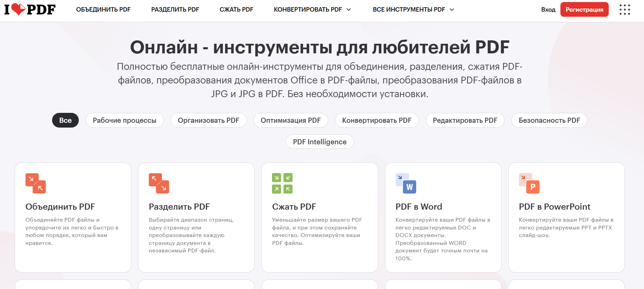Click the PDF в Word icon
Image resolution: width=644 pixels, height=289 pixels.
(406, 183)
